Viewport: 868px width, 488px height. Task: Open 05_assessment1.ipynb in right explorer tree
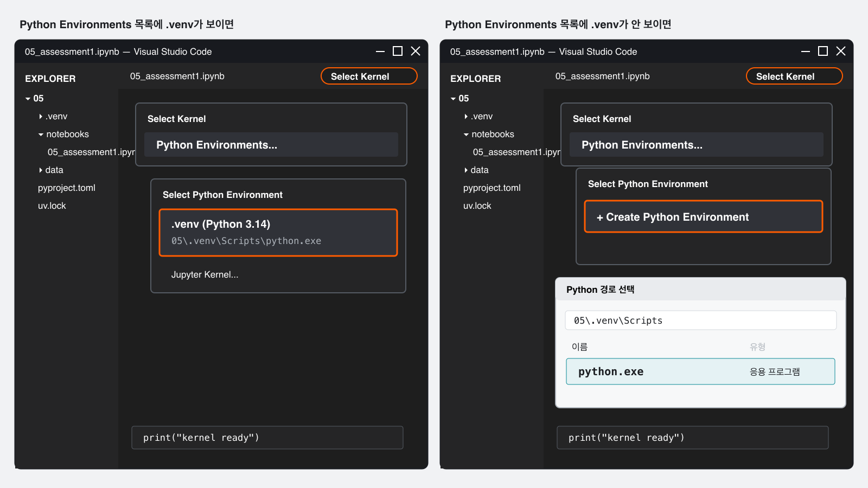pyautogui.click(x=516, y=152)
